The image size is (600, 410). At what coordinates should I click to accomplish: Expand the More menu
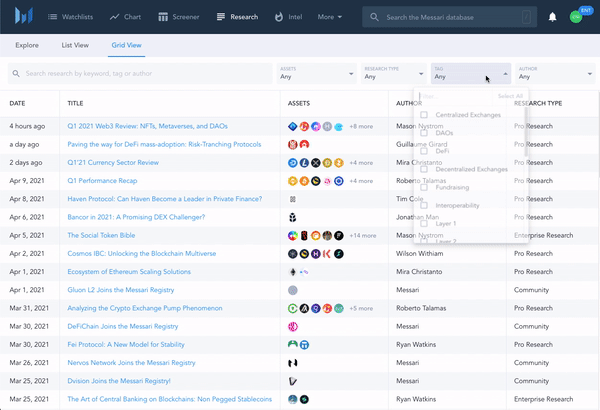click(329, 17)
